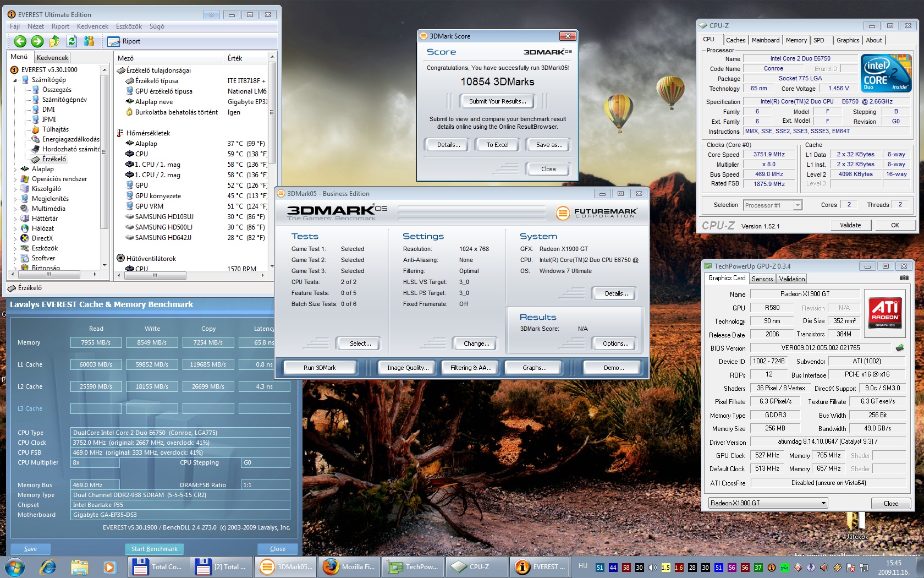The image size is (924, 578).
Task: Switch to the SPD tab in CPU-Z
Action: 818,40
